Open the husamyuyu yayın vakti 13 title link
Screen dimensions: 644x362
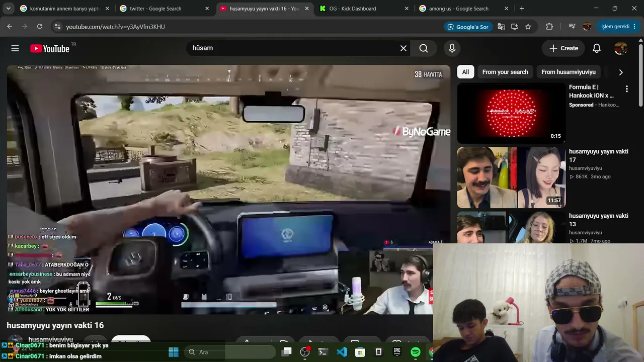(599, 220)
